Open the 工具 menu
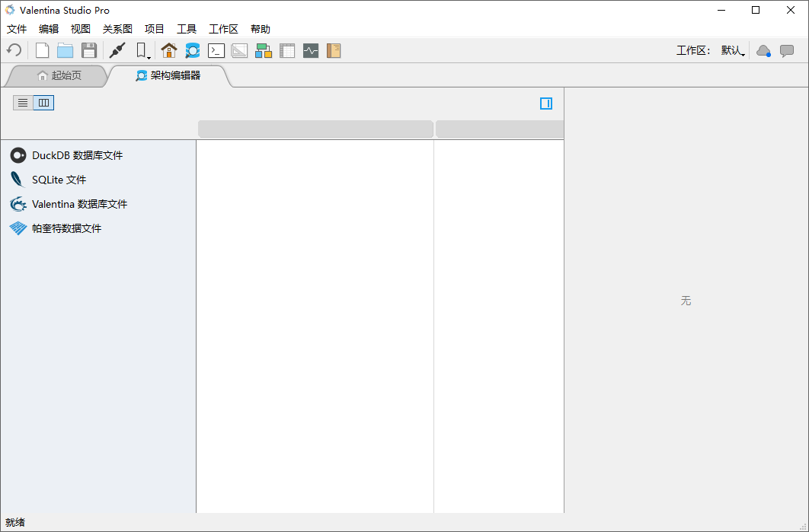The width and height of the screenshot is (809, 532). [x=187, y=29]
